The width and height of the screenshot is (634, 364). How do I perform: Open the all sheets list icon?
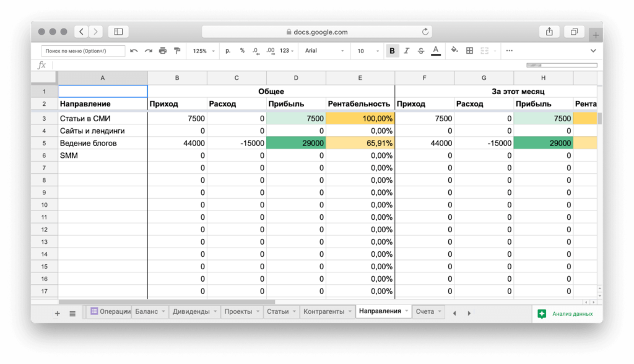(72, 313)
